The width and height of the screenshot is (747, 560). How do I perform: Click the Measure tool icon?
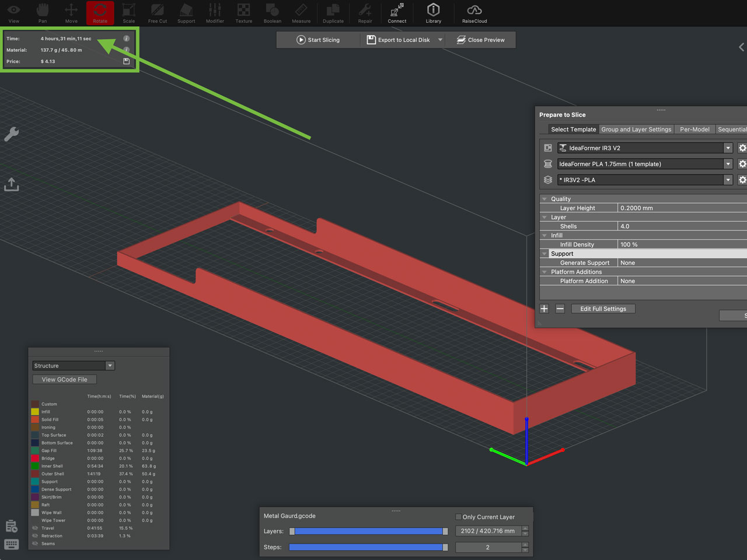click(x=301, y=13)
